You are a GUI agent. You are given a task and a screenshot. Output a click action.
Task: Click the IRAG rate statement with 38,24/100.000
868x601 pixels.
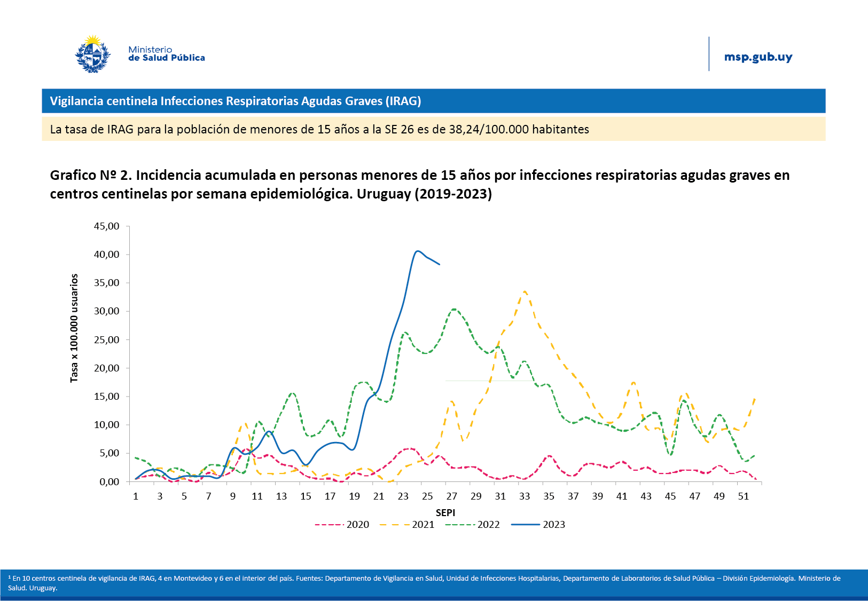(319, 129)
